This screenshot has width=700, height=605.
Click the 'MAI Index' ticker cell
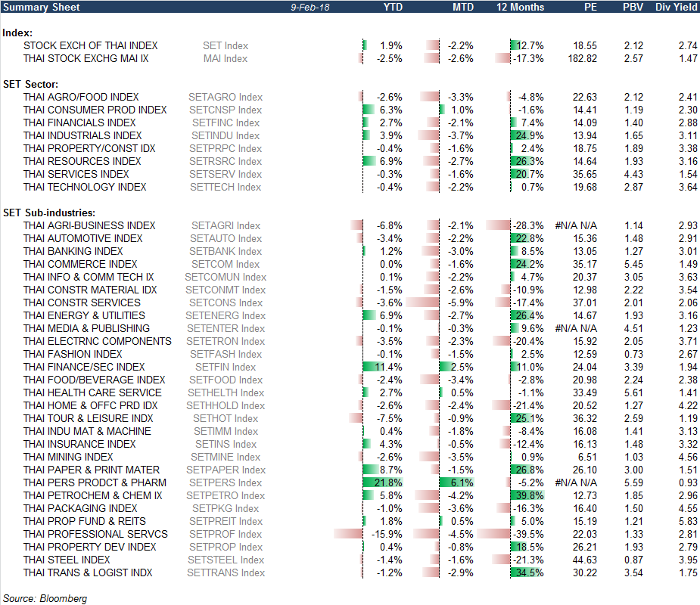(x=226, y=59)
